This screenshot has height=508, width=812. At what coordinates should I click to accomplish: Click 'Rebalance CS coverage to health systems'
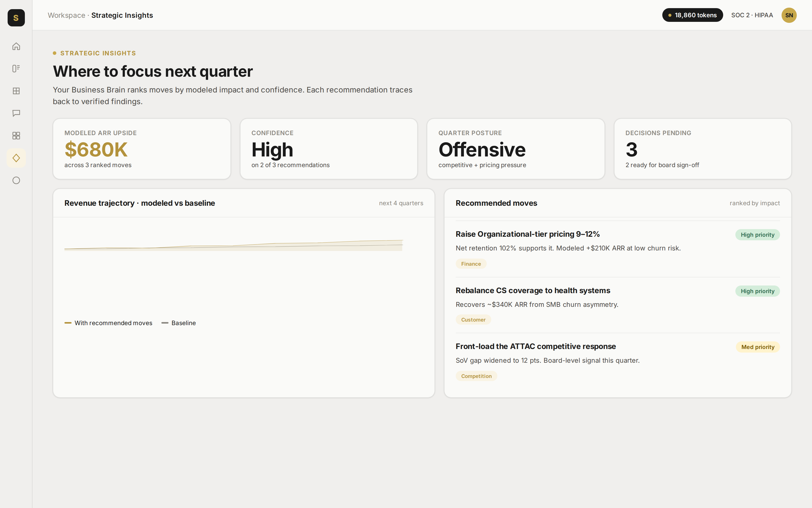pyautogui.click(x=533, y=290)
